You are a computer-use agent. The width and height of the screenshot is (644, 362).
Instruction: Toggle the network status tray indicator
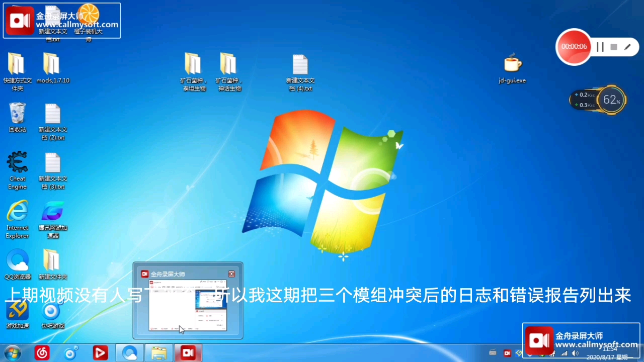point(563,353)
